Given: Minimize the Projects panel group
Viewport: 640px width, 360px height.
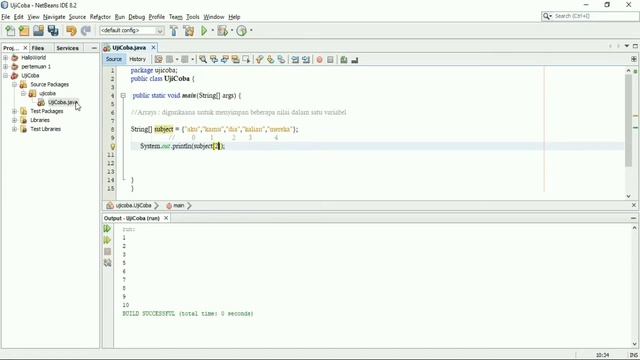Looking at the screenshot, I should point(94,48).
